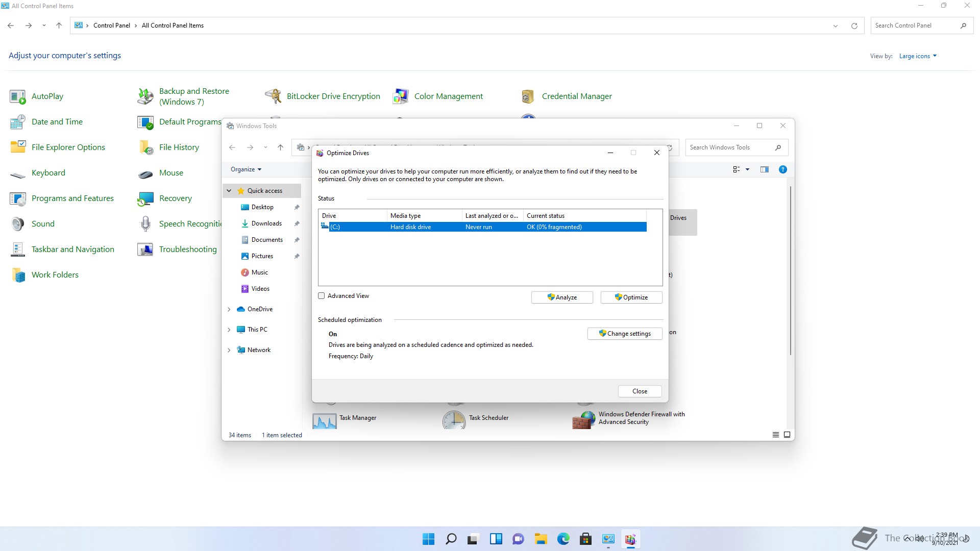The height and width of the screenshot is (551, 980).
Task: Open view options dropdown in Windows Tools
Action: [748, 169]
